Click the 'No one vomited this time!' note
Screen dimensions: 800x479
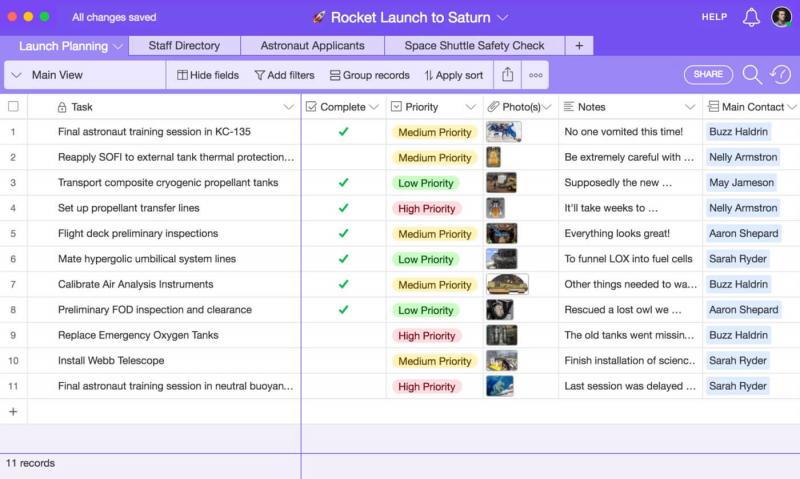tap(623, 132)
